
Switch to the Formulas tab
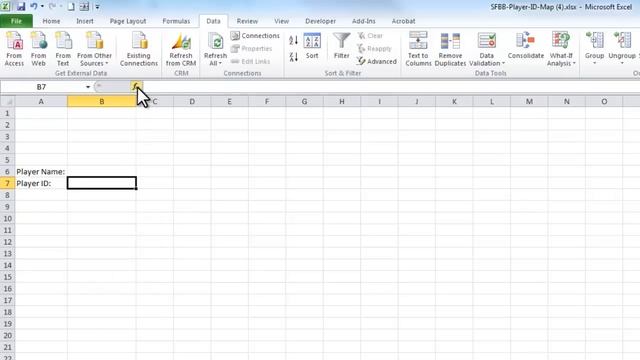pyautogui.click(x=176, y=21)
